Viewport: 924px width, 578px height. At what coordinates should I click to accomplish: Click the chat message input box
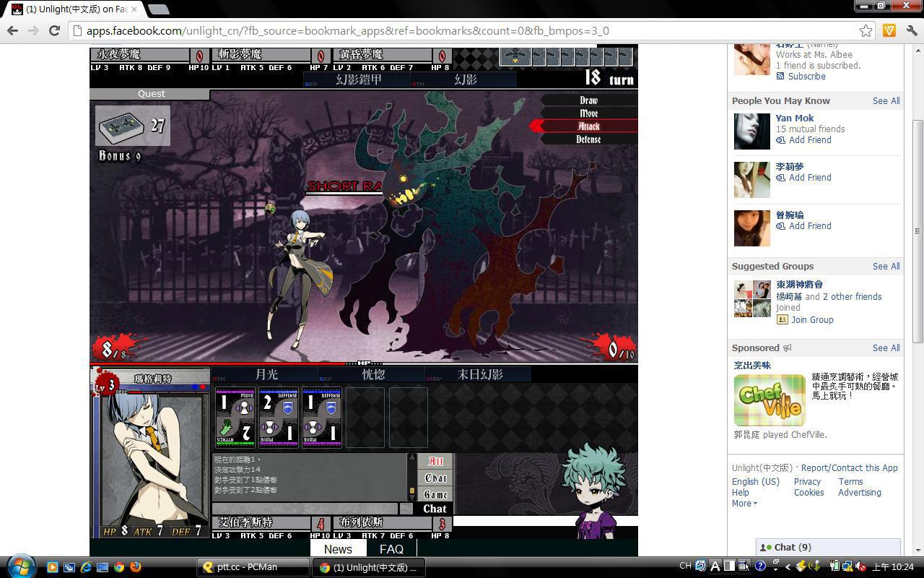(x=305, y=509)
